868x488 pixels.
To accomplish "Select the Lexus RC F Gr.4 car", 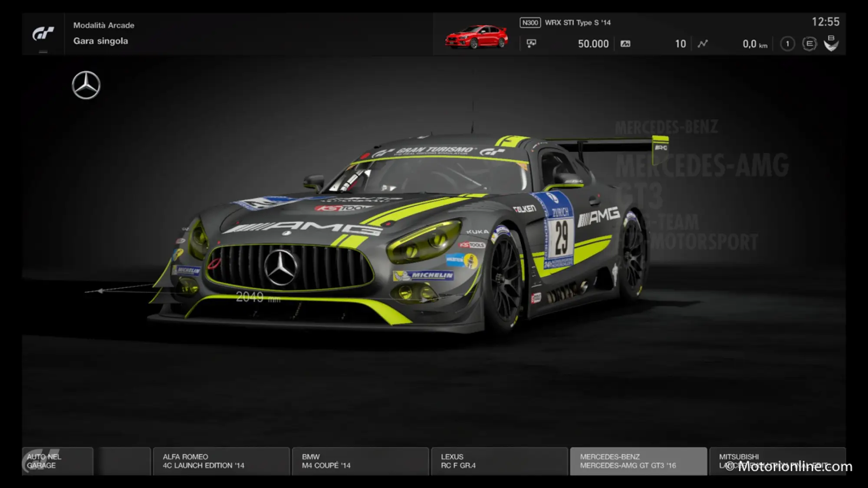I will tap(500, 461).
